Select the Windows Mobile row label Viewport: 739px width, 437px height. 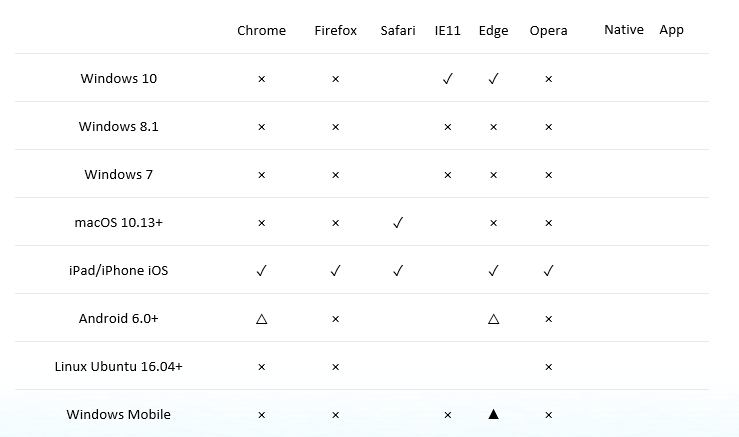118,414
